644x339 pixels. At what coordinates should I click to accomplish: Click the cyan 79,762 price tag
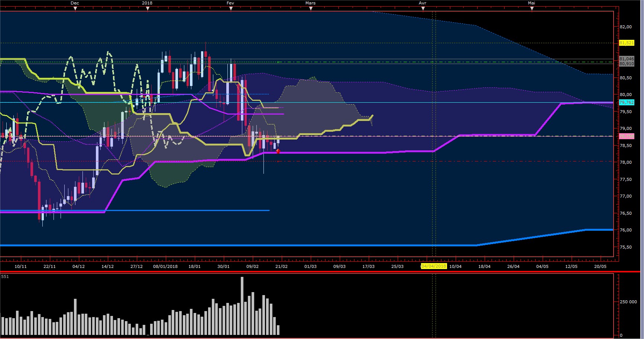coord(627,102)
